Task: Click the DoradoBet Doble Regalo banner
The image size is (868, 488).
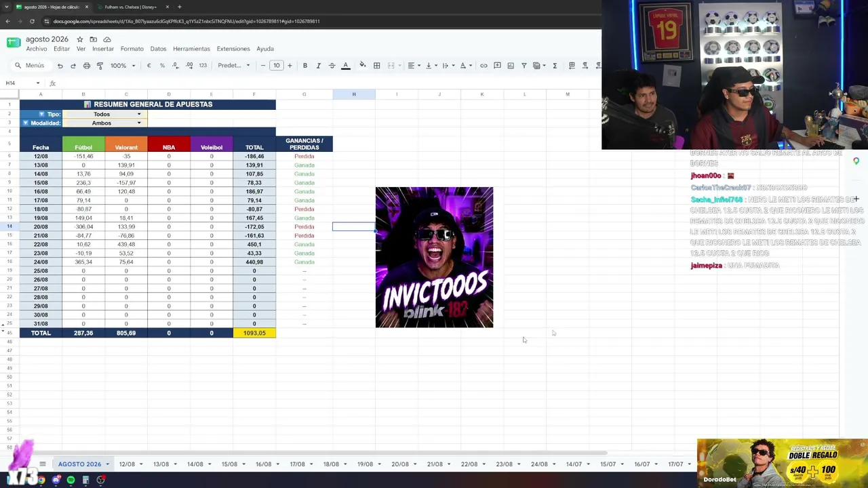Action: [x=783, y=463]
